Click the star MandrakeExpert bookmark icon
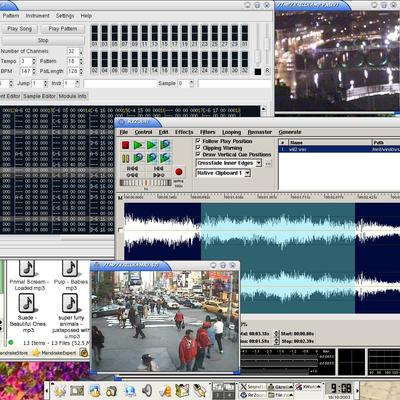400x400 pixels. point(36,352)
